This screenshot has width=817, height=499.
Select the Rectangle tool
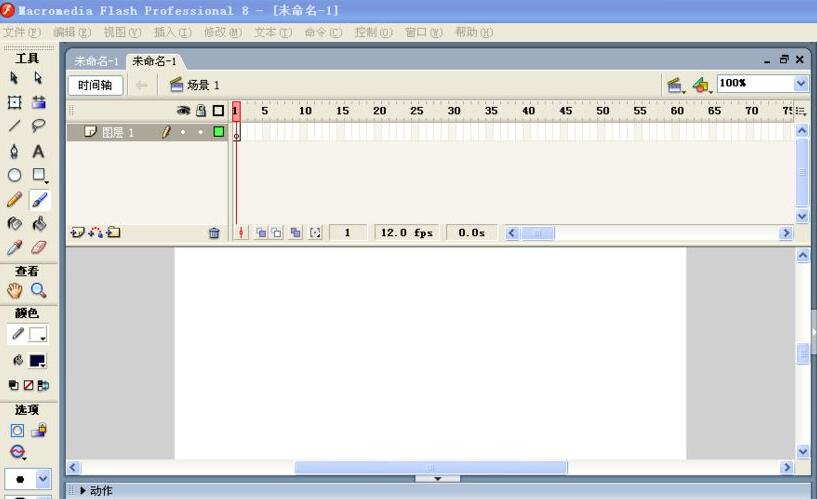39,175
